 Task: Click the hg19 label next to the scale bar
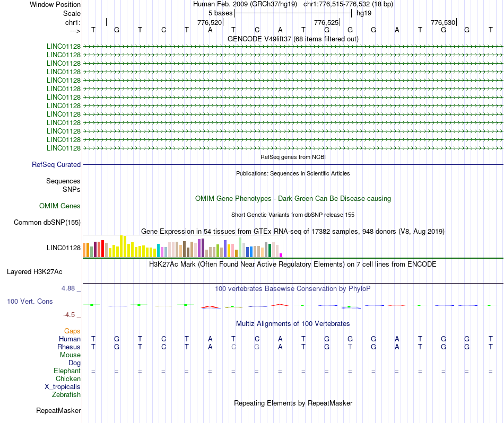click(x=364, y=13)
